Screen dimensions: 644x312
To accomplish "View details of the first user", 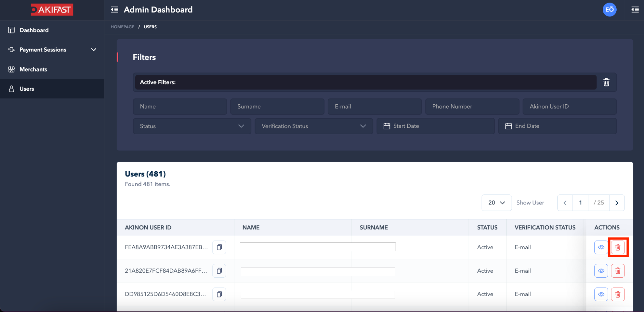I will (x=601, y=247).
